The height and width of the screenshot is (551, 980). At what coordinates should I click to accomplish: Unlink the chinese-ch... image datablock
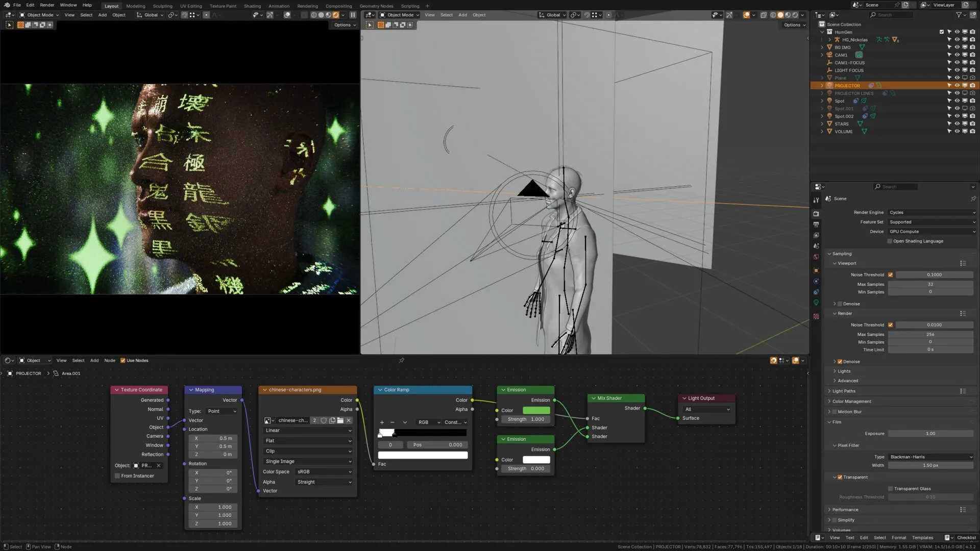tap(349, 420)
